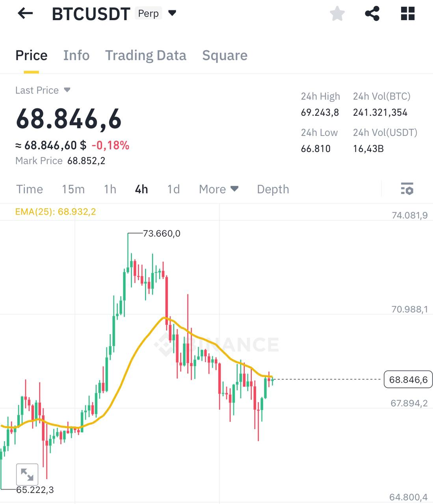
Task: Open the Trading Data tab
Action: 146,56
